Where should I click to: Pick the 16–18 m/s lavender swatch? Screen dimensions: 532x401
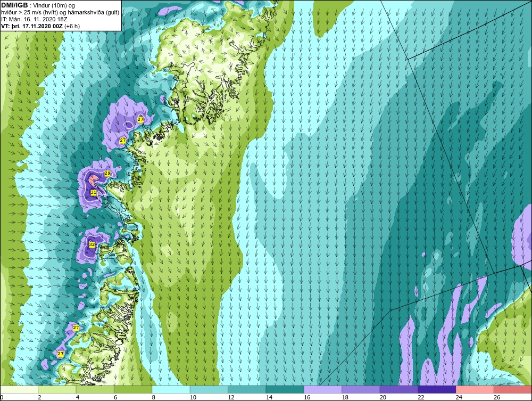[323, 389]
